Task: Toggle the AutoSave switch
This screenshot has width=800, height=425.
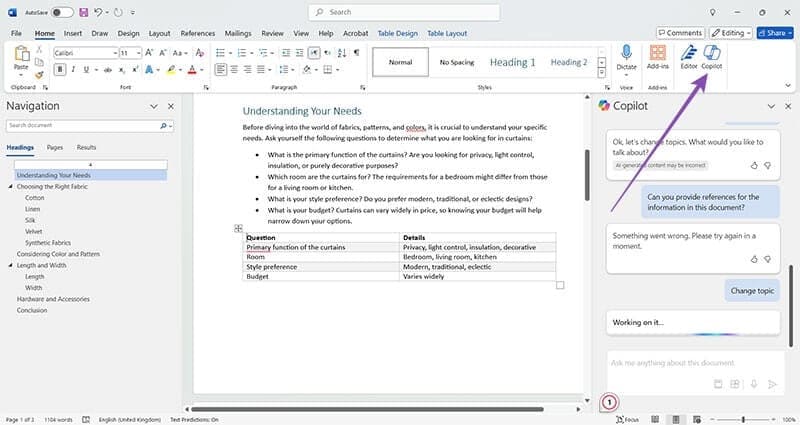Action: pyautogui.click(x=62, y=12)
